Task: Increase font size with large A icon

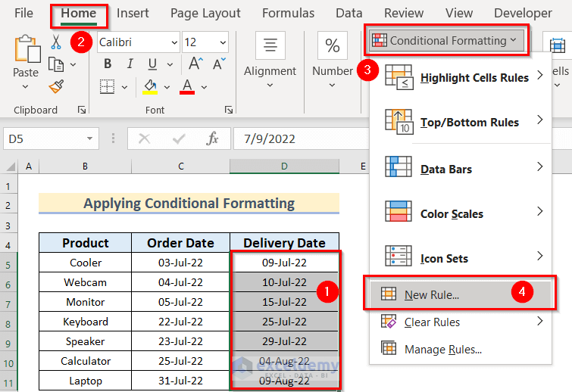Action: pos(196,64)
